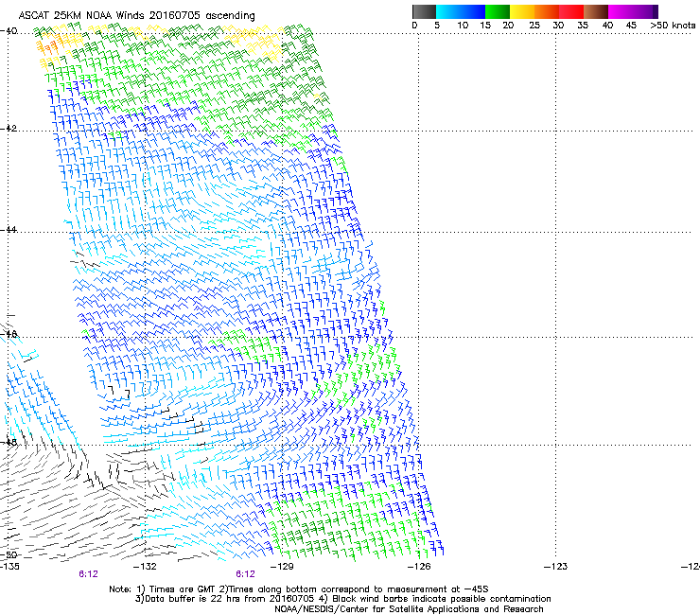
Task: Click the title 'ASCAT 25KM NOAA Winds 20160705 ascending'
Action: click(x=136, y=16)
